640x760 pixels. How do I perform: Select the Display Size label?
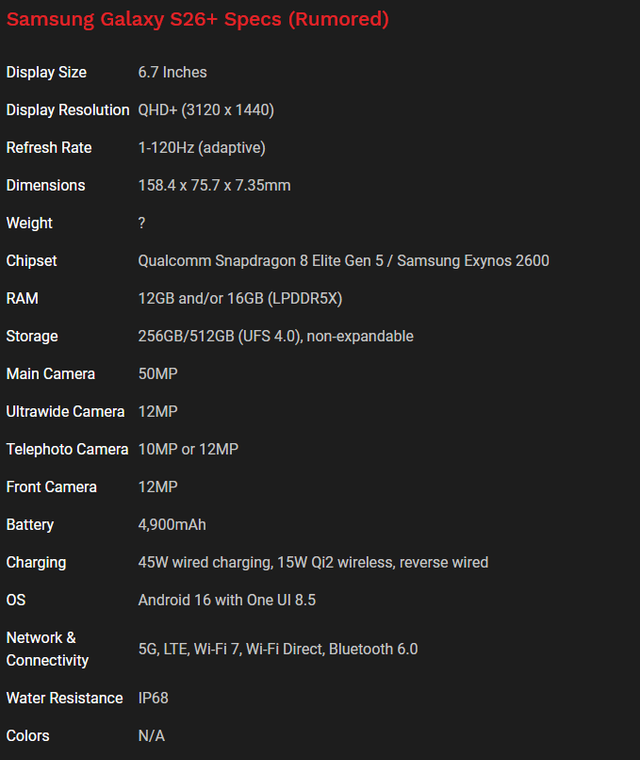46,72
